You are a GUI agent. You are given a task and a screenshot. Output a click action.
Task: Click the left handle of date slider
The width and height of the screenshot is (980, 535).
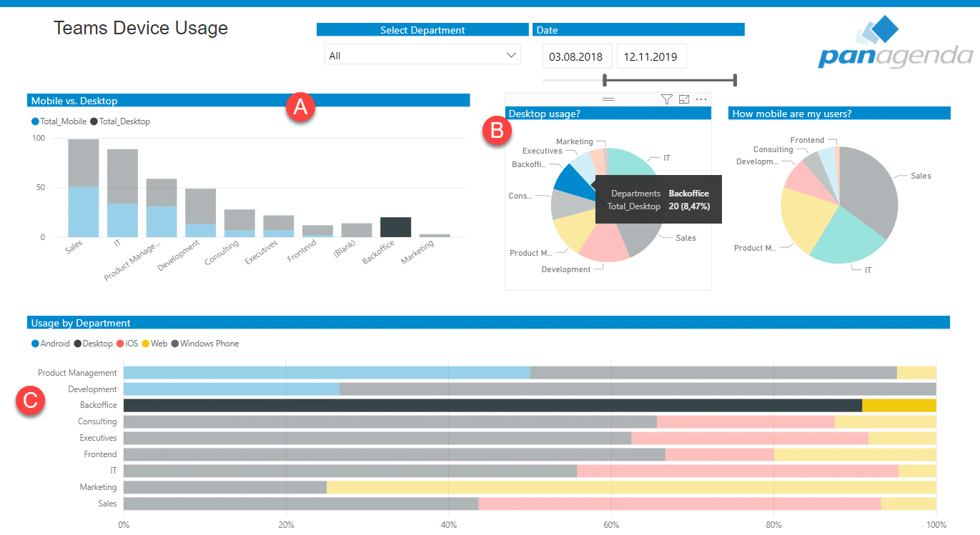[x=605, y=80]
